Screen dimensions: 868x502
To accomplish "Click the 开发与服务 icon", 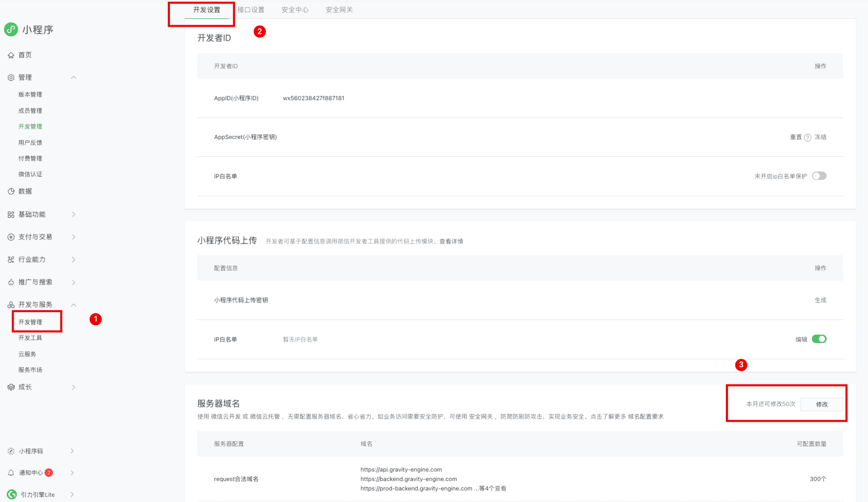I will [x=11, y=305].
